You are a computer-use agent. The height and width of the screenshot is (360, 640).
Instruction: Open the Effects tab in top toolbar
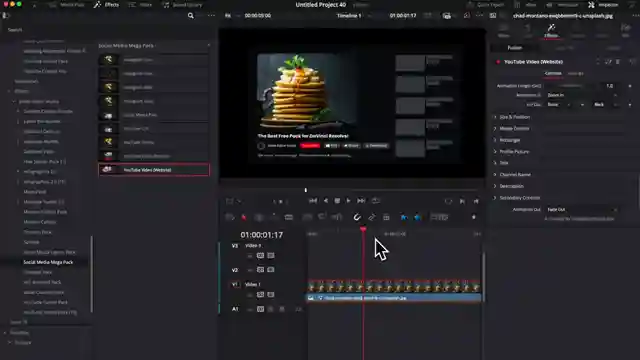pyautogui.click(x=106, y=5)
